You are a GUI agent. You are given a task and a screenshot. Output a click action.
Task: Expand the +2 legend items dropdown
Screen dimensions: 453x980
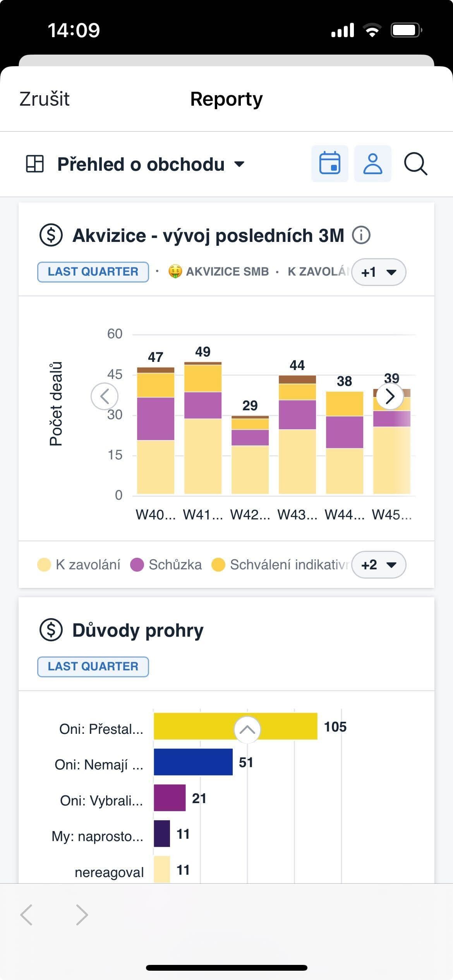(x=378, y=565)
